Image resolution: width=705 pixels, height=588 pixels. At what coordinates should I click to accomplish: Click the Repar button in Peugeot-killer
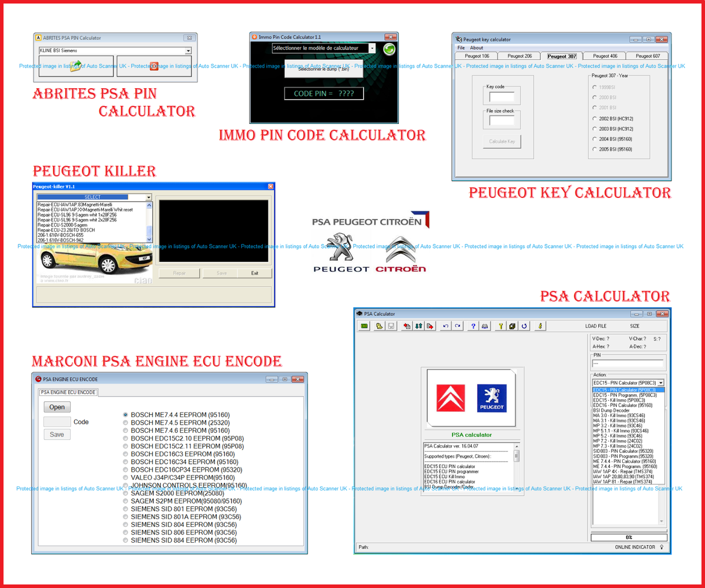point(179,273)
